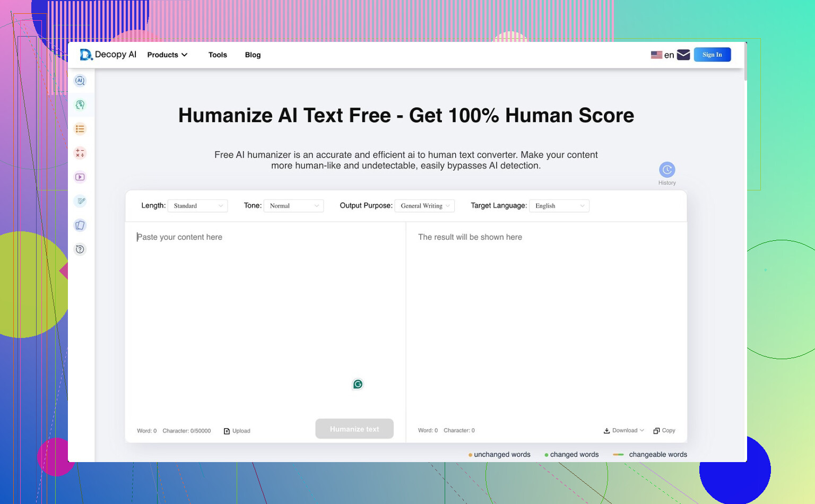Click the purple video play sidebar icon
Viewport: 815px width, 504px height.
(80, 177)
